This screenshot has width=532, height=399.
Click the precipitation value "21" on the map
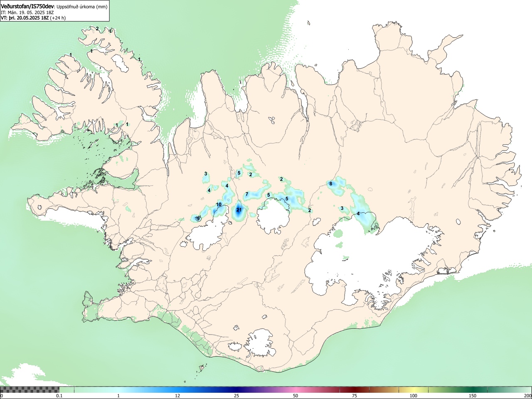tap(239, 210)
